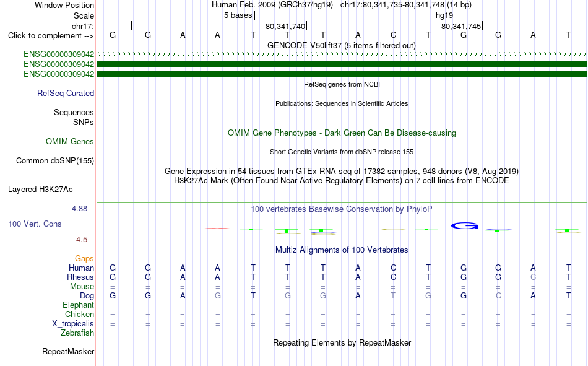Image resolution: width=588 pixels, height=366 pixels.
Task: Open 'Short Genetic Variants from dbSNP release 155'
Action: [x=342, y=152]
